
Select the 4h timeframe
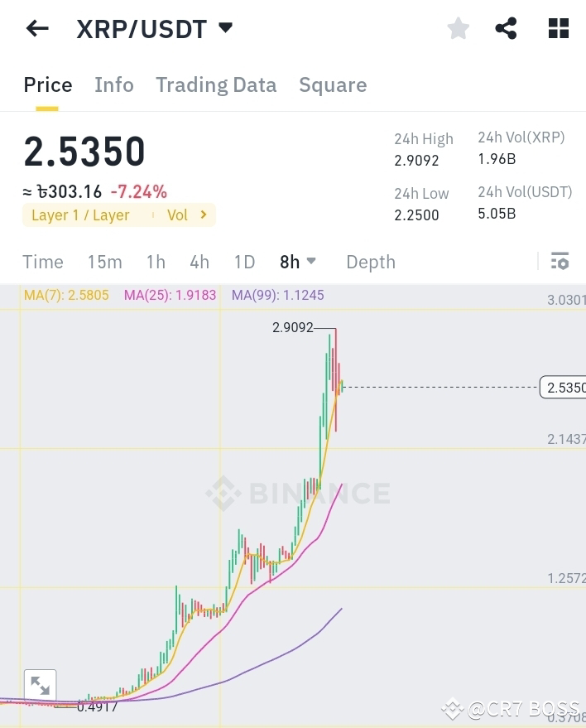[x=199, y=262]
